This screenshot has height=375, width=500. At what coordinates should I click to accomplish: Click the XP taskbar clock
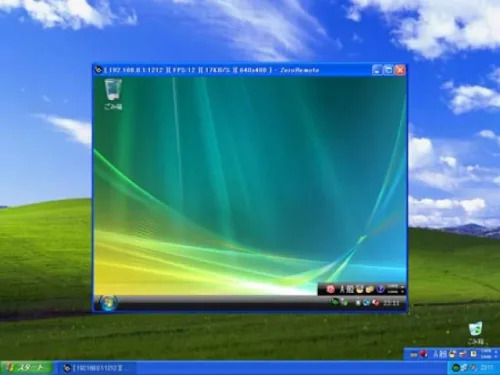pyautogui.click(x=487, y=368)
